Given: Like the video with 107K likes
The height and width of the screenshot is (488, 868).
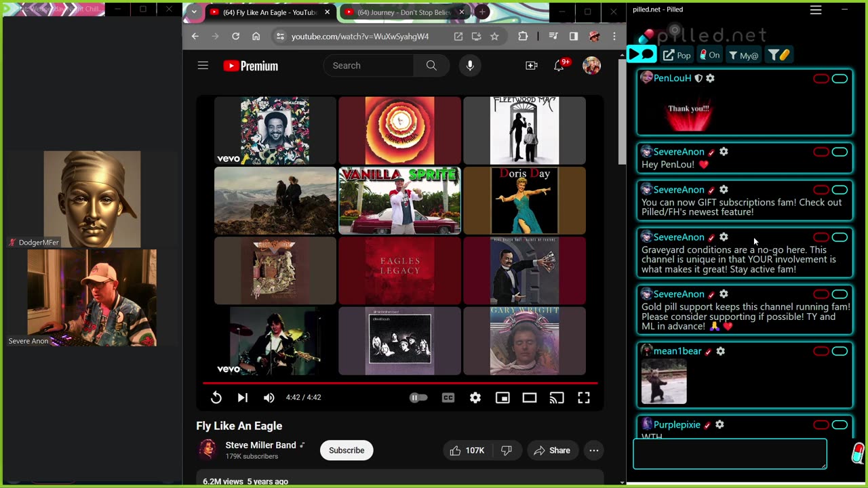Looking at the screenshot, I should click(x=466, y=451).
